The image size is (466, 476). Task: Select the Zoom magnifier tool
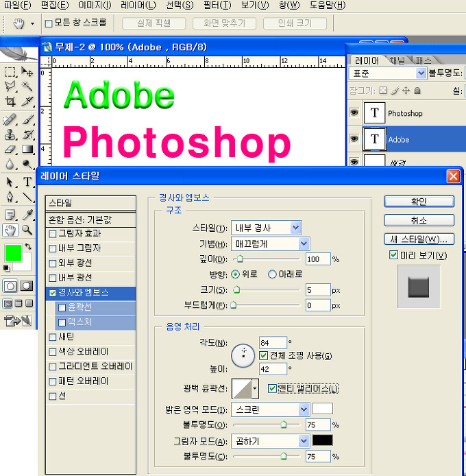point(27,230)
